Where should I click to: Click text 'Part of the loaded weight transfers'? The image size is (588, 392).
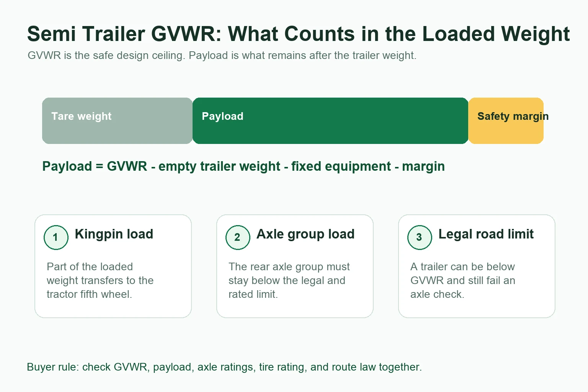[100, 280]
